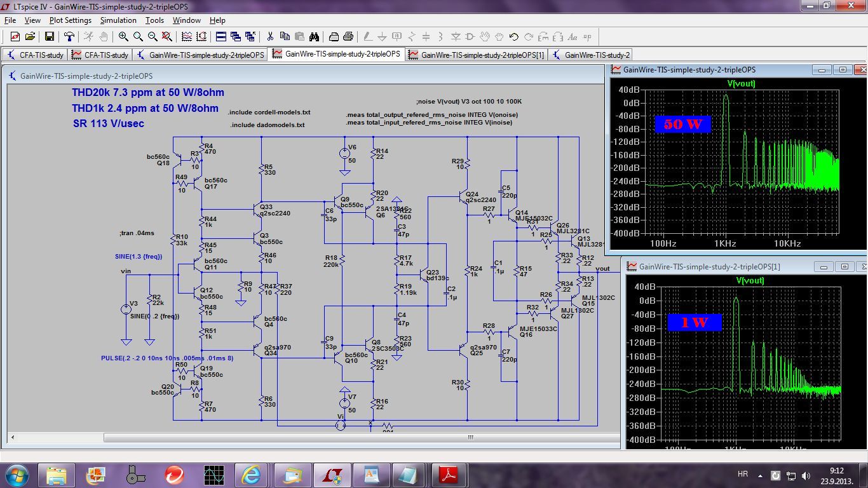
Task: Open the Simulation menu
Action: 118,20
